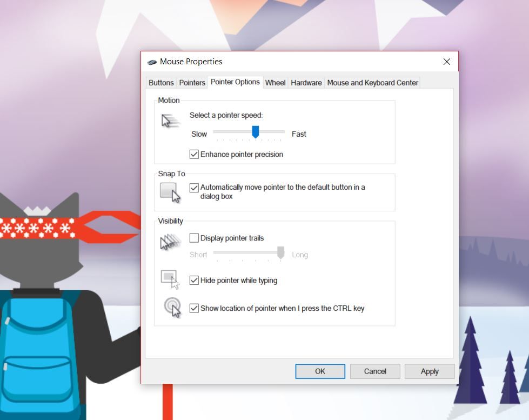
Task: Switch to the Buttons tab
Action: click(x=160, y=82)
